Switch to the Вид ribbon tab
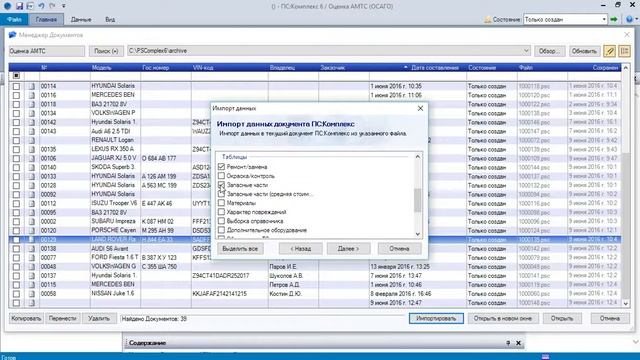The width and height of the screenshot is (640, 360). 110,19
